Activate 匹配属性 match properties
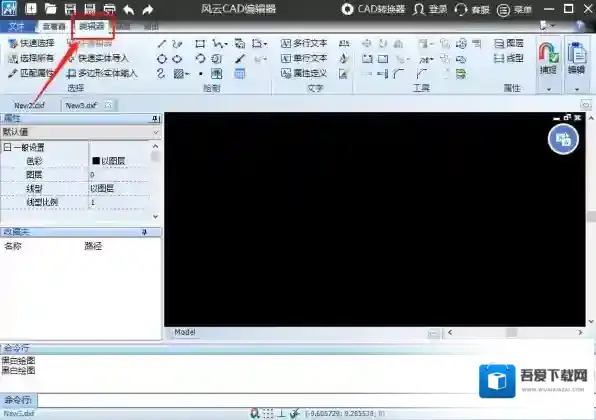The width and height of the screenshot is (596, 420). pyautogui.click(x=32, y=73)
